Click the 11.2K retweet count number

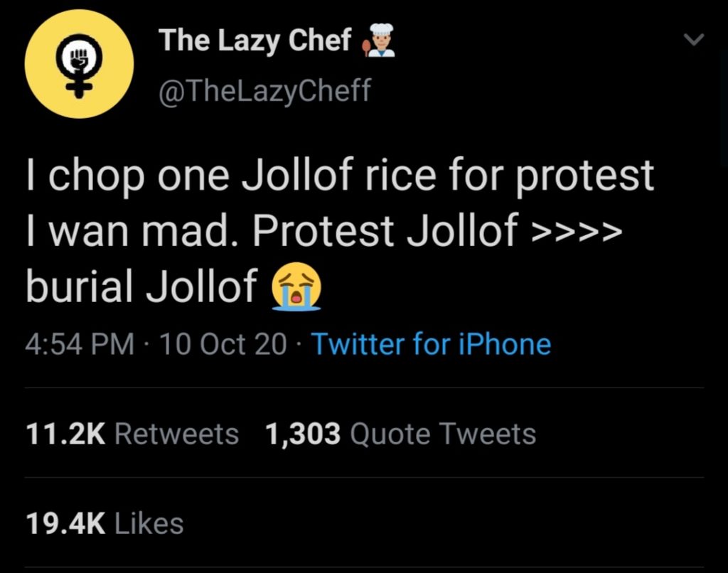click(65, 434)
